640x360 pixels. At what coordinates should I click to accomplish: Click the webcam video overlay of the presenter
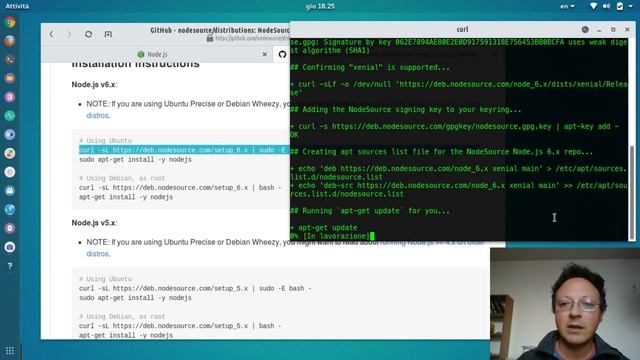tap(565, 304)
